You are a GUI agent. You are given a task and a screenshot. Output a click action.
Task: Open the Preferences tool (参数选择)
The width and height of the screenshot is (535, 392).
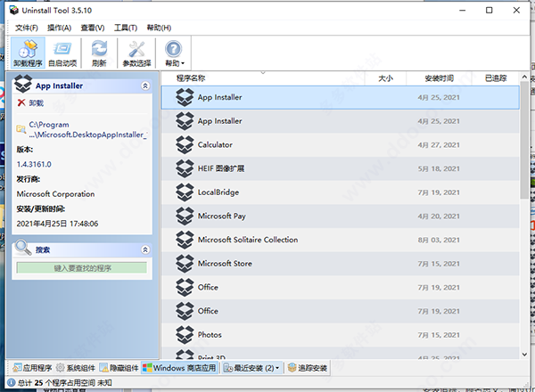click(136, 53)
